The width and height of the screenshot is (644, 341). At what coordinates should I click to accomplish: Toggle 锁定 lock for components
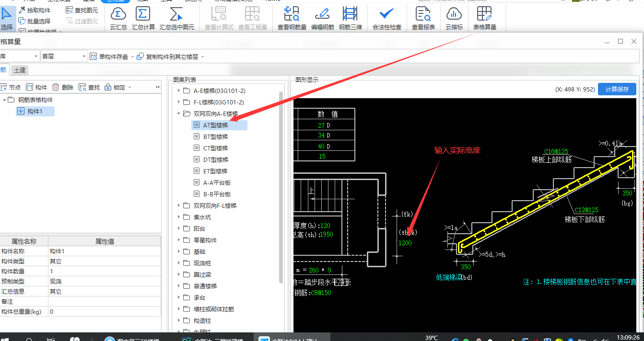pyautogui.click(x=115, y=87)
